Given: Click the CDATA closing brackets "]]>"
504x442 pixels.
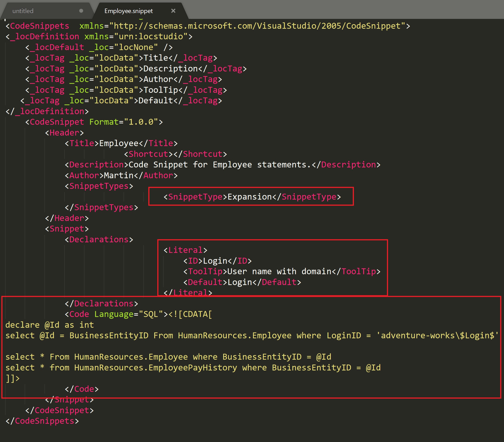Looking at the screenshot, I should pyautogui.click(x=12, y=378).
